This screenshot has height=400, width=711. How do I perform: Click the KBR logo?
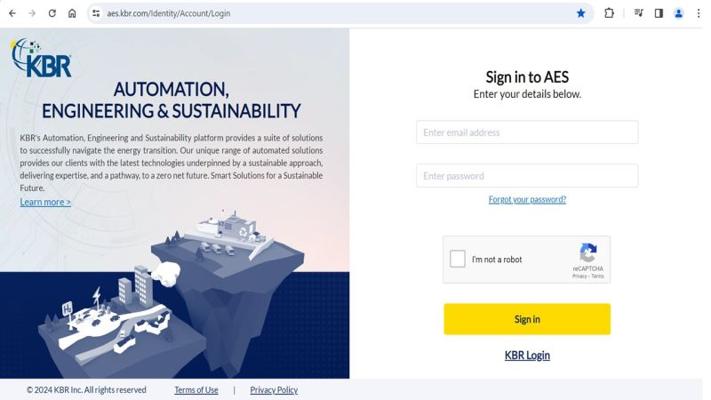click(41, 58)
